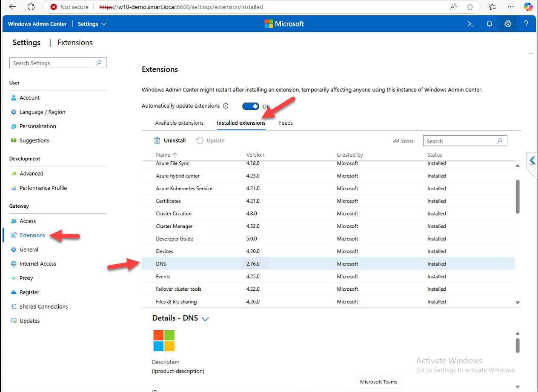The image size is (538, 392).
Task: Open the ellipsis menu near page top right
Action: [531, 54]
